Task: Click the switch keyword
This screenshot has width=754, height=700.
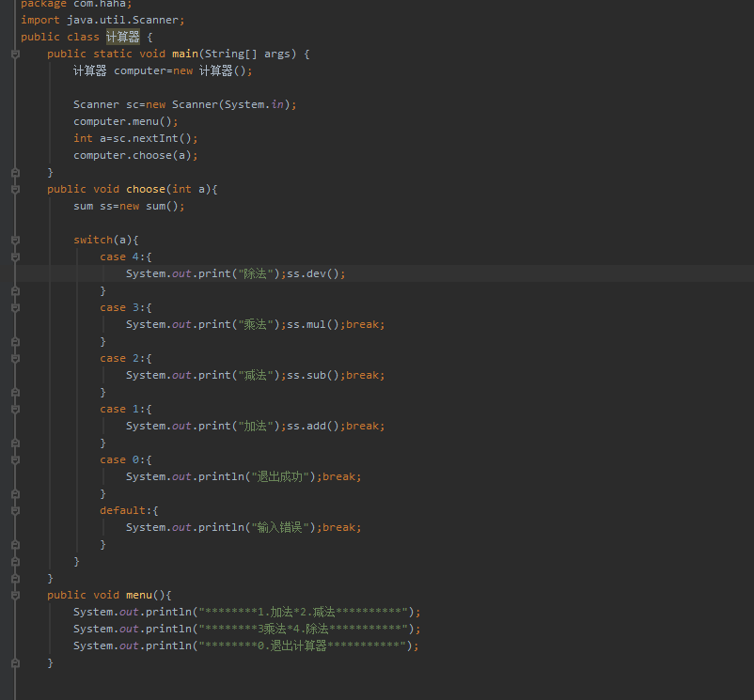Action: pyautogui.click(x=93, y=240)
